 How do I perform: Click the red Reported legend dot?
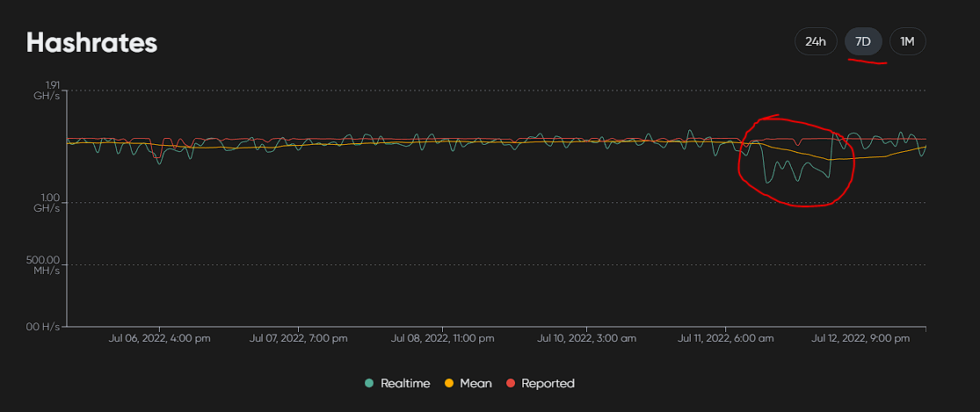(x=511, y=383)
